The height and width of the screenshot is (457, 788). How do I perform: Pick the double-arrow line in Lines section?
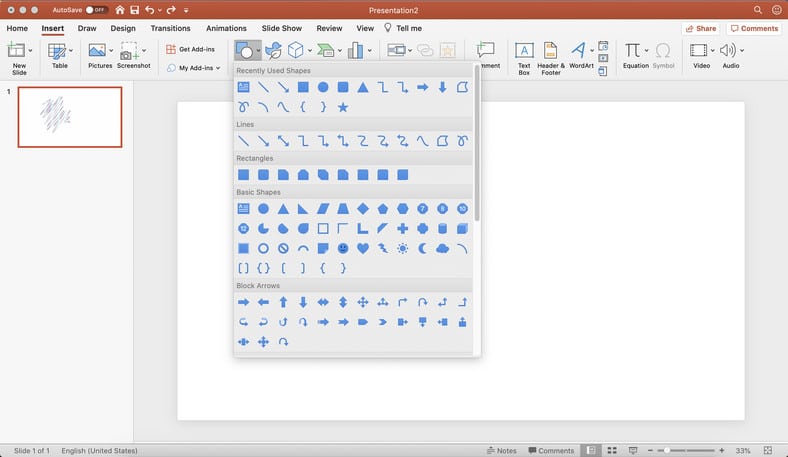coord(283,141)
